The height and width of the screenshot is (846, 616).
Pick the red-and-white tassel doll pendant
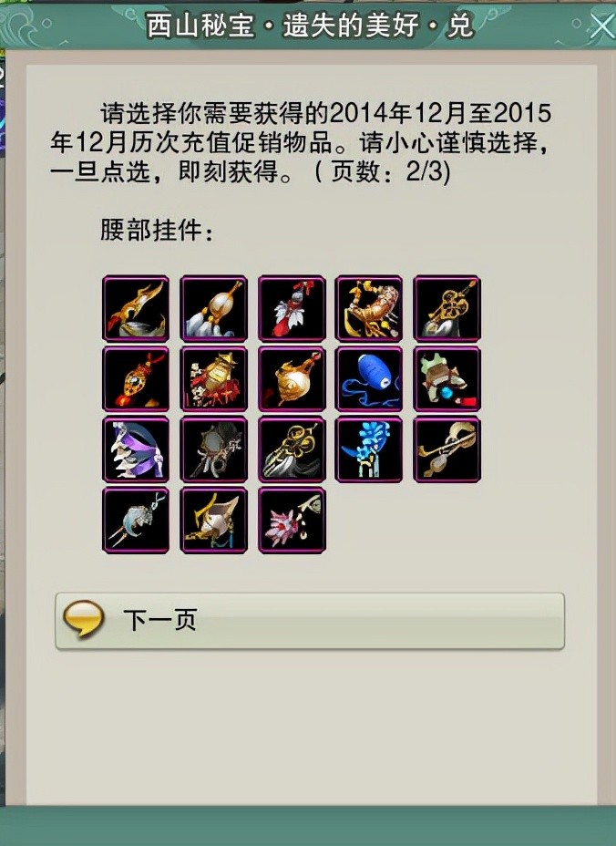tap(292, 309)
